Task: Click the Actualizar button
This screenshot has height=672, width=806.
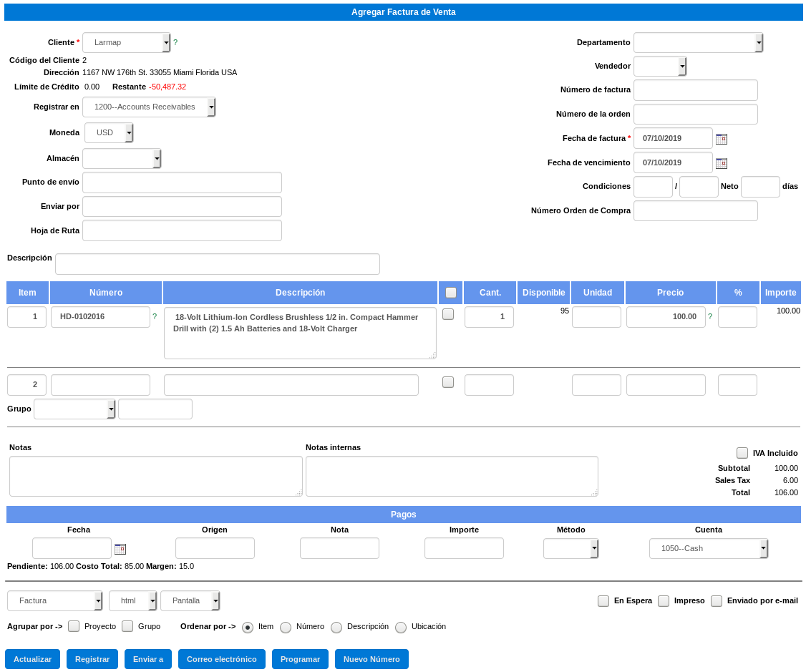Action: (32, 659)
